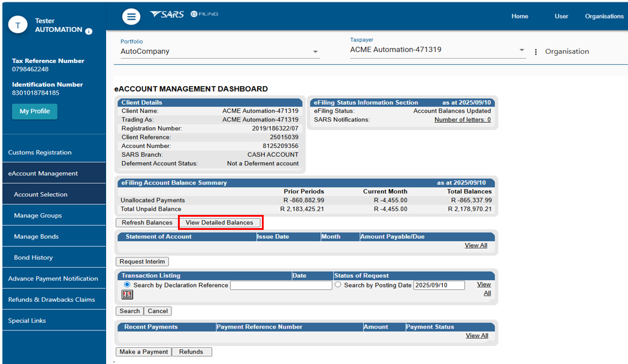The height and width of the screenshot is (364, 628).
Task: Click the SARS logo in header
Action: click(x=166, y=14)
